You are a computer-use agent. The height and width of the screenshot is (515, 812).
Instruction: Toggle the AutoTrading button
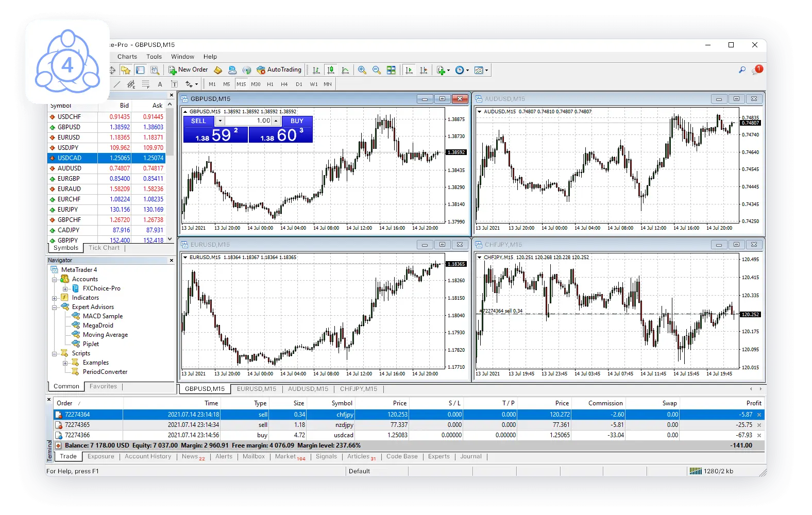click(279, 70)
